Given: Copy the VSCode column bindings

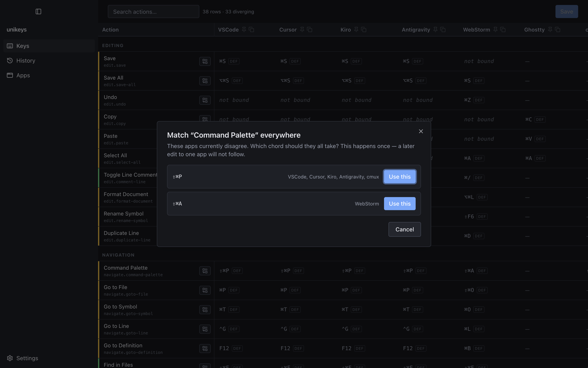Looking at the screenshot, I should [252, 29].
